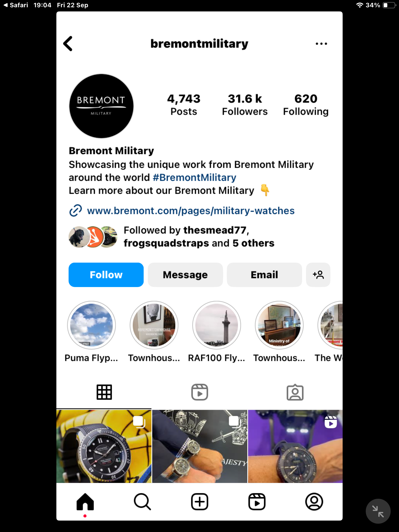Switch to the Reels profile tab
Viewport: 399px width, 532px height.
199,392
